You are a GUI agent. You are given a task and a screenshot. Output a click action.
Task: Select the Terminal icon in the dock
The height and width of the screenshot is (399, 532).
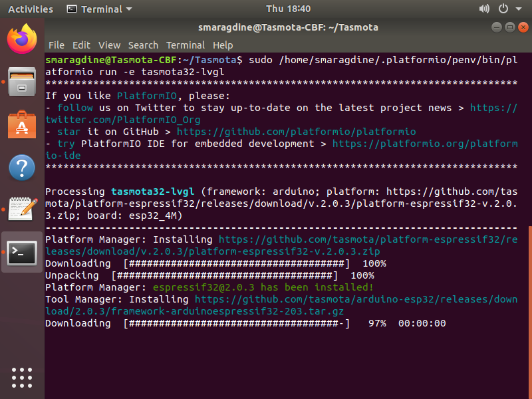coord(22,253)
